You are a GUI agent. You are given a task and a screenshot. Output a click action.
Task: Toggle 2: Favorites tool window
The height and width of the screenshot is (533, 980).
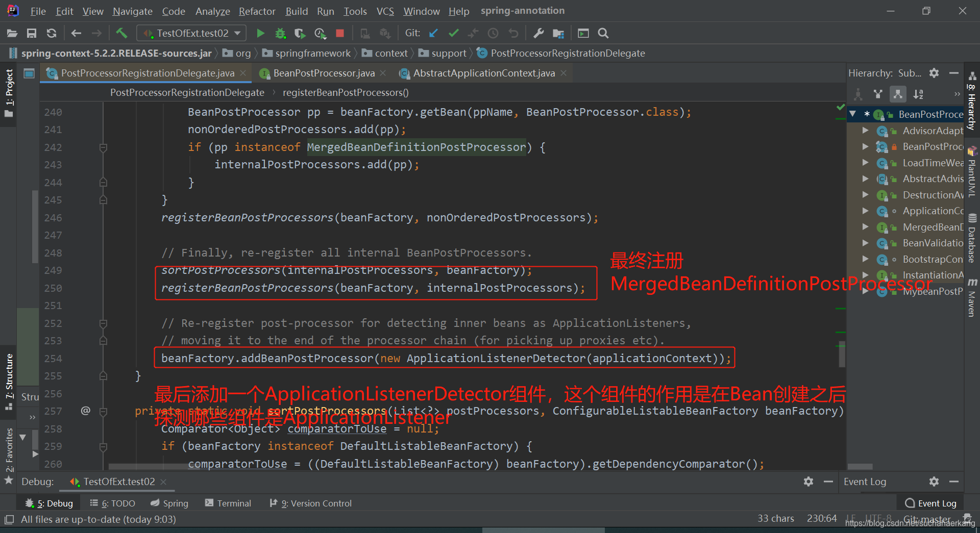(9, 456)
